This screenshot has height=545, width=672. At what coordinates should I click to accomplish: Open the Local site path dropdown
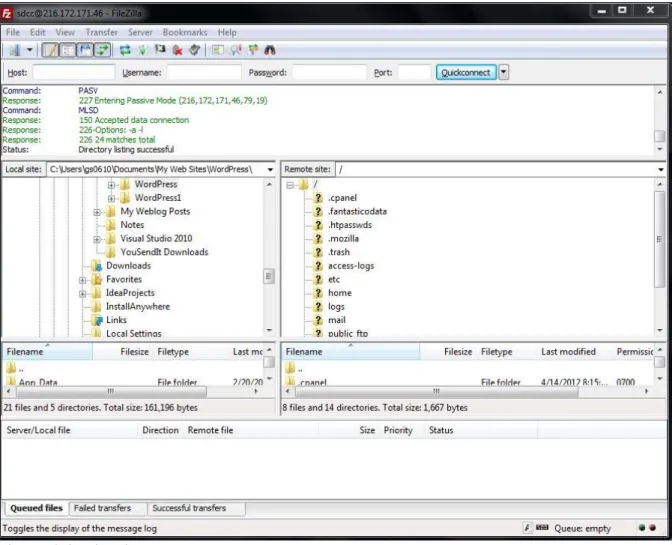pos(270,169)
